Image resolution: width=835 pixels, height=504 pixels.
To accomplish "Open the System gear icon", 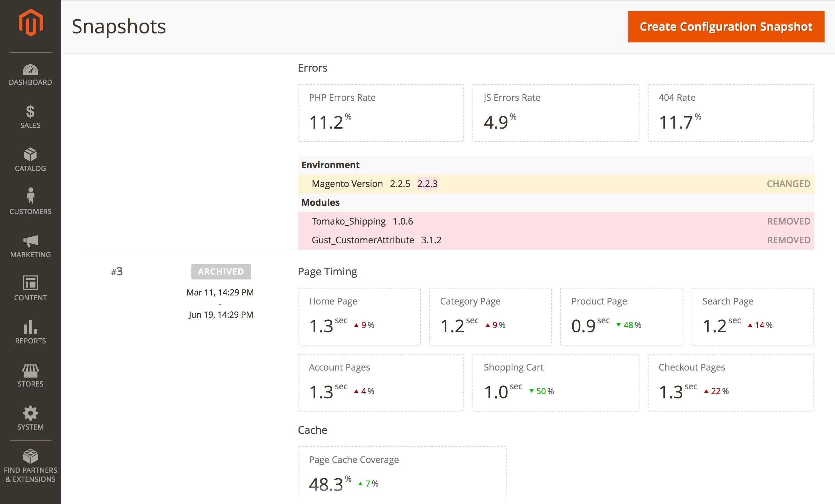I will (x=31, y=413).
